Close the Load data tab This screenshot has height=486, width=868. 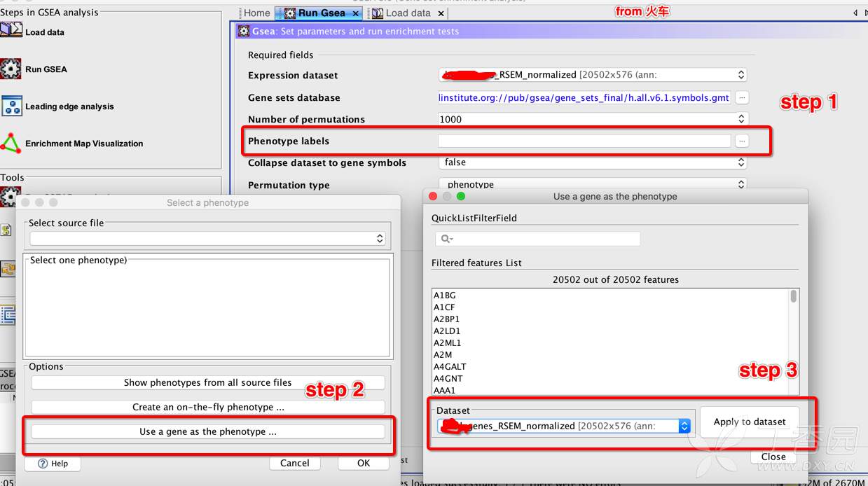tap(441, 13)
